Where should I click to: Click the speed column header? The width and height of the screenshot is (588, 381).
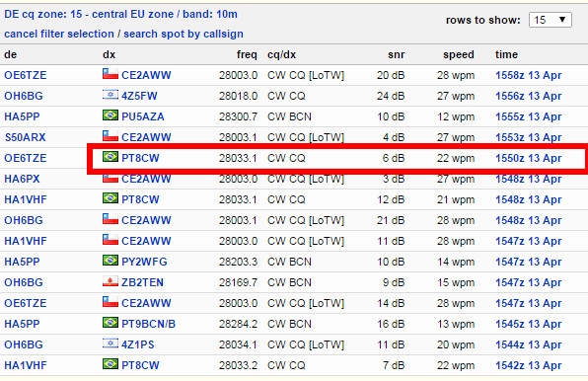click(x=458, y=54)
